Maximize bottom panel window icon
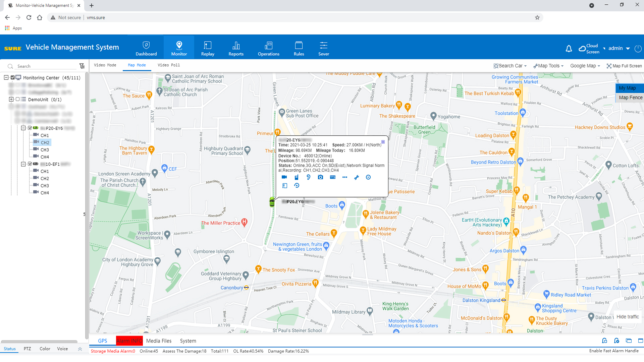 coord(640,341)
